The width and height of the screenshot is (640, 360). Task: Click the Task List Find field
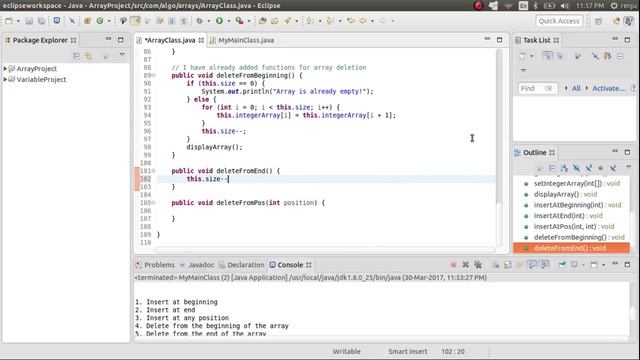point(537,88)
